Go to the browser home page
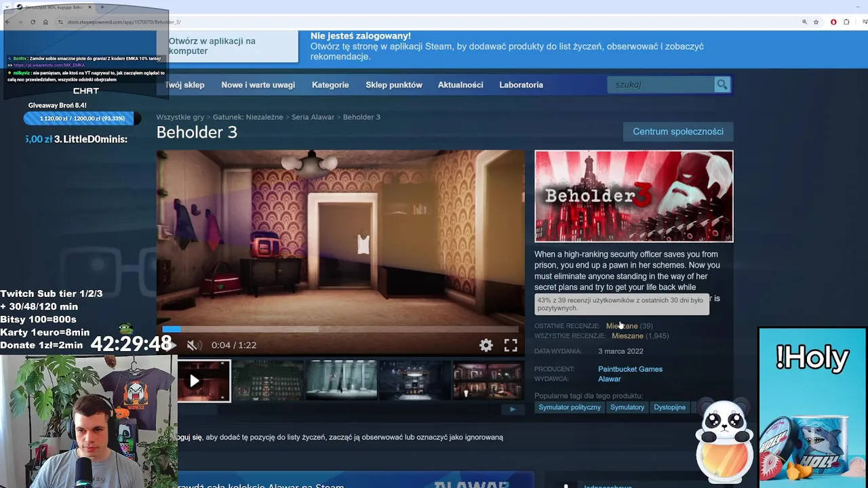 click(45, 22)
